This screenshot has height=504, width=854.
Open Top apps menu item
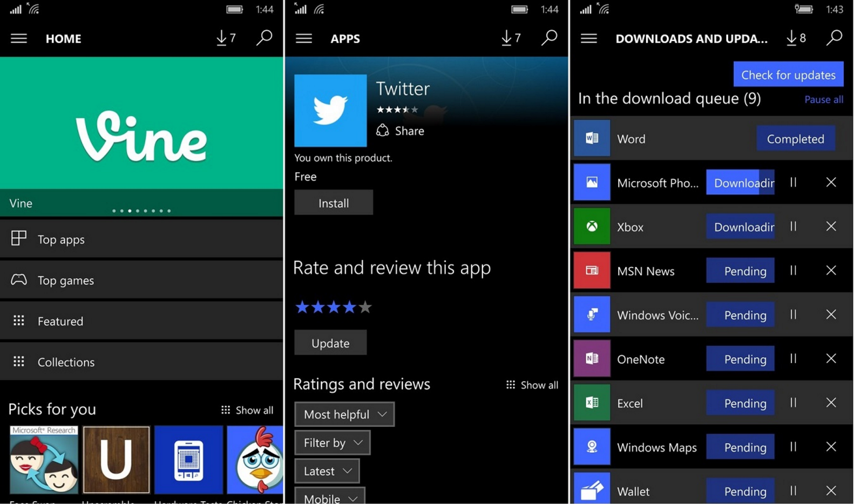141,239
